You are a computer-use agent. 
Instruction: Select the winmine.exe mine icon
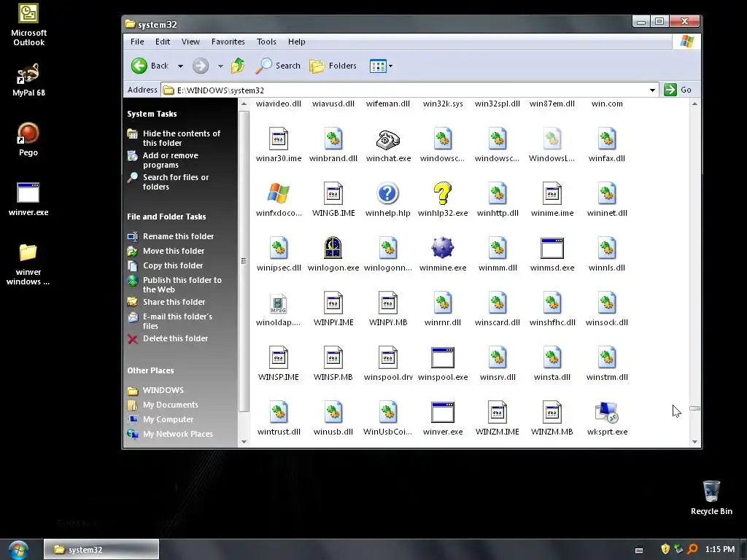point(443,248)
